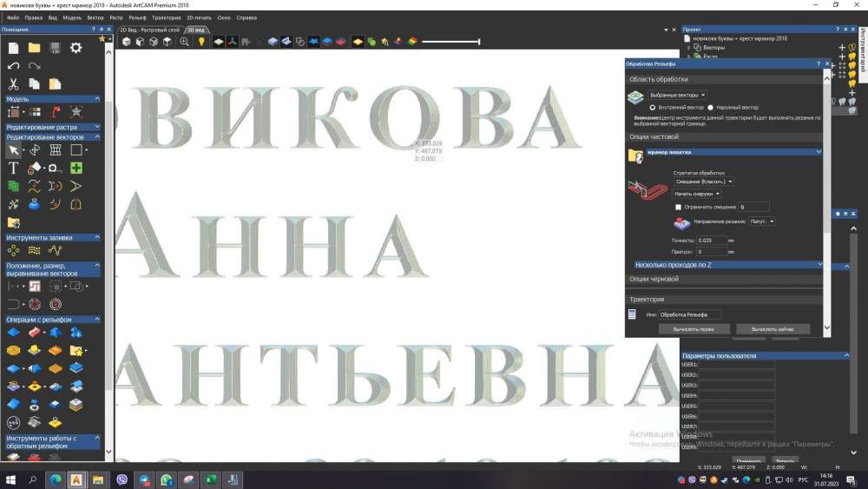Image resolution: width=868 pixels, height=489 pixels.
Task: Open Viber from the taskbar
Action: point(122,479)
